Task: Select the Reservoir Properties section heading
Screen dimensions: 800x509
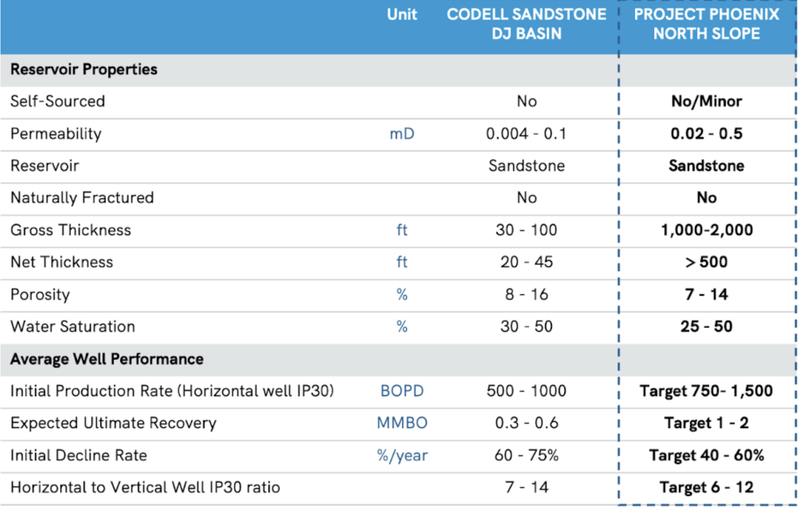Action: [x=84, y=69]
